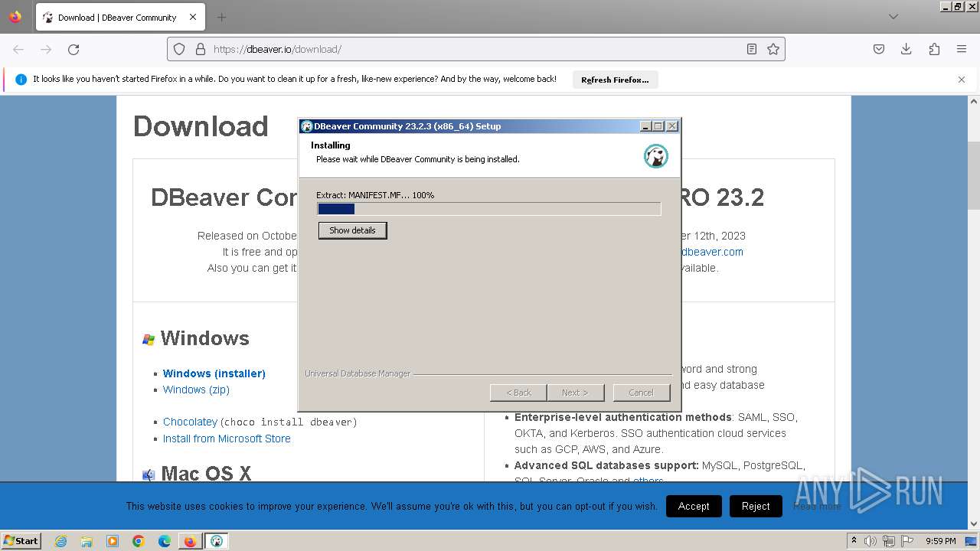Click the installer title bar DBeaver icon
The image size is (980, 551).
[306, 126]
